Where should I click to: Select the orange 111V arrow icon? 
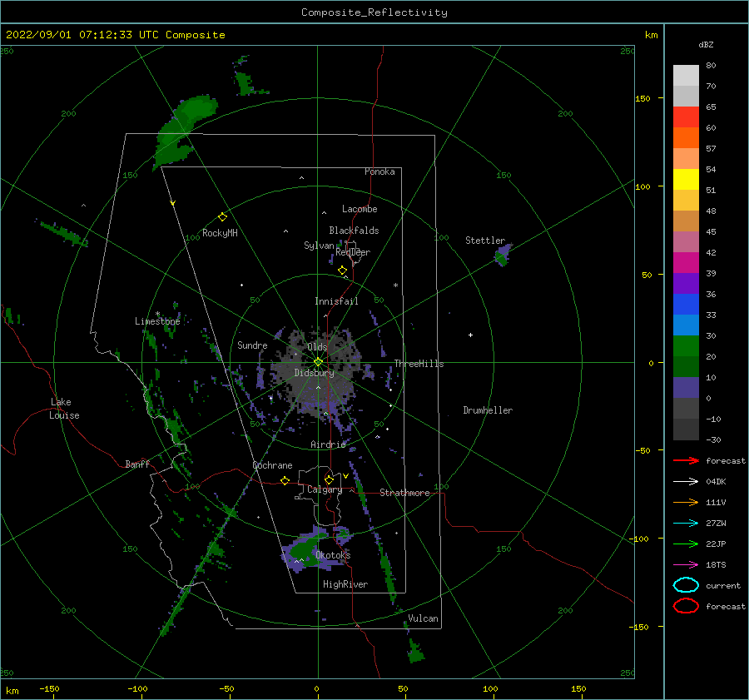686,502
